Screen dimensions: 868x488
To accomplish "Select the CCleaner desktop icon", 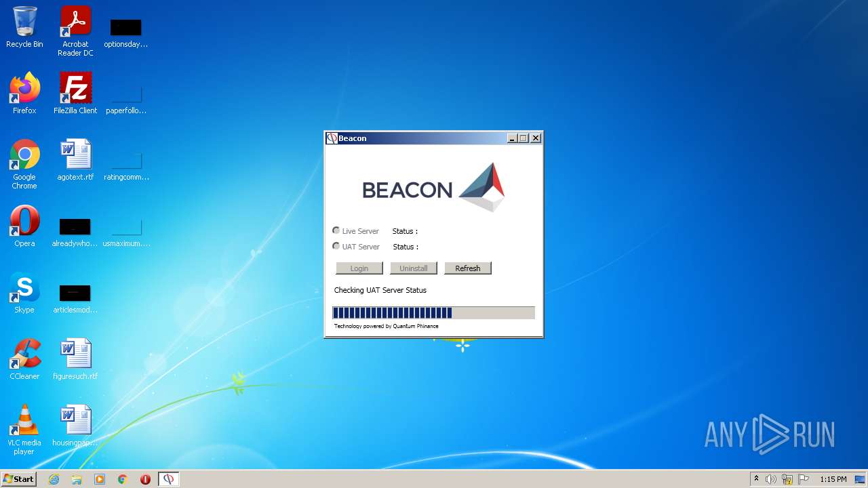I will [x=24, y=359].
